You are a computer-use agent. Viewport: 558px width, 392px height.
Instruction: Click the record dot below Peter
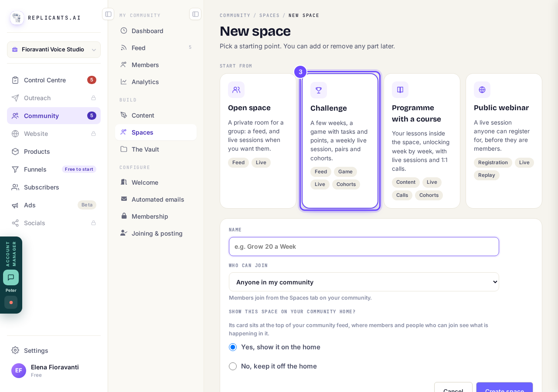tap(11, 302)
